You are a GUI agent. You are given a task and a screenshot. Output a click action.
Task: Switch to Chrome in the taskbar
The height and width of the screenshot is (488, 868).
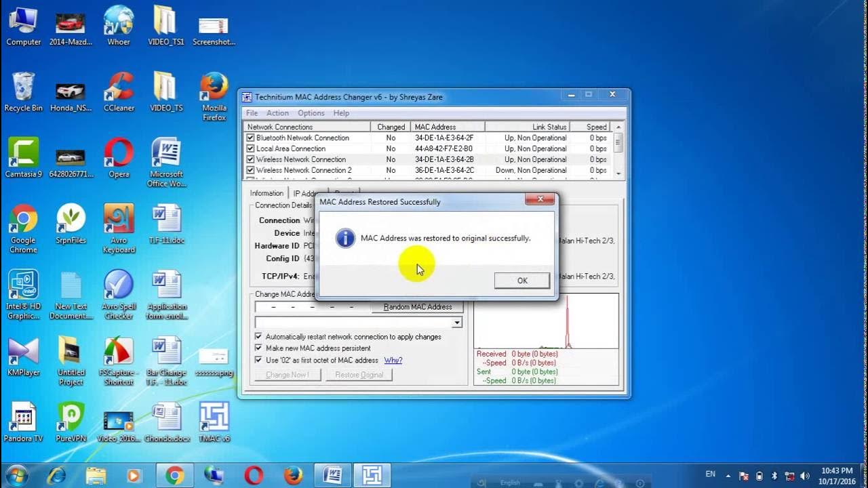point(174,476)
